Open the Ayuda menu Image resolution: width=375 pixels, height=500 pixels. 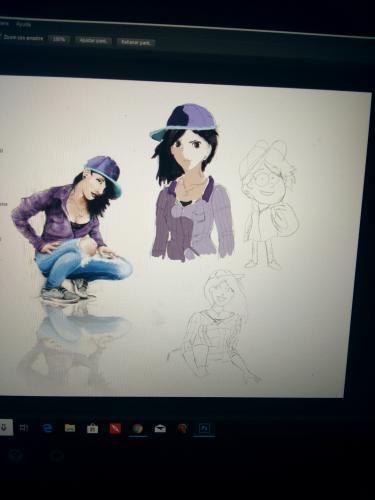click(23, 24)
